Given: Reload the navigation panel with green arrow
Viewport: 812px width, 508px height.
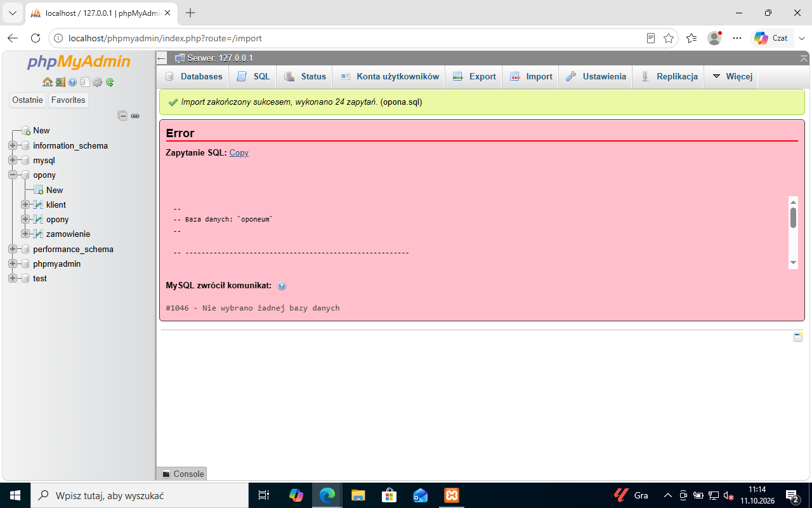Looking at the screenshot, I should 110,82.
